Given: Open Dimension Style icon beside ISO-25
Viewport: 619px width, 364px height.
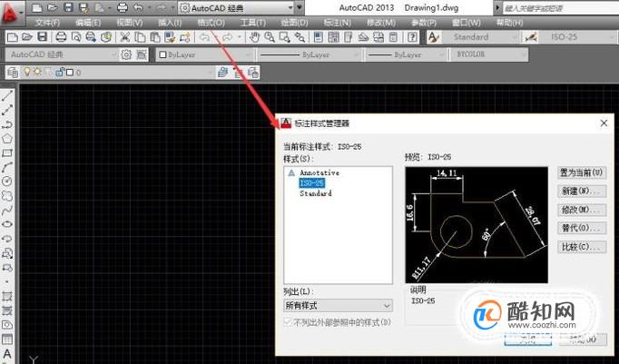Looking at the screenshot, I should (531, 37).
